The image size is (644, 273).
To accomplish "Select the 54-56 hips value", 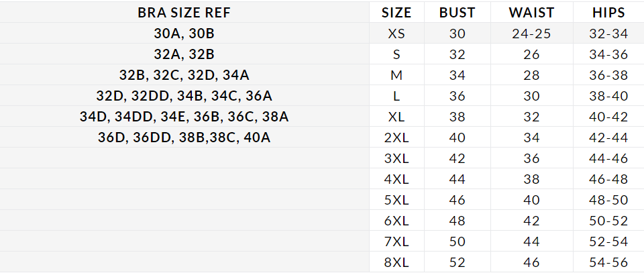I will tap(609, 262).
